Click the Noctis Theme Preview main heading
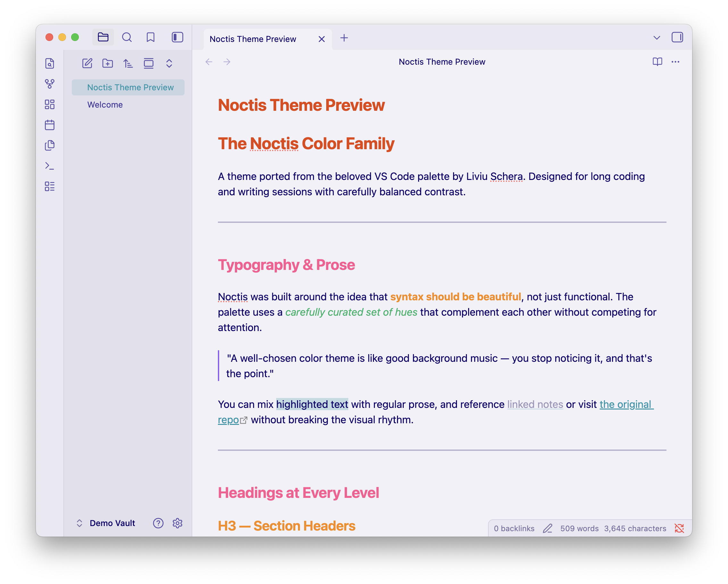Screen dimensions: 728x584 301,105
